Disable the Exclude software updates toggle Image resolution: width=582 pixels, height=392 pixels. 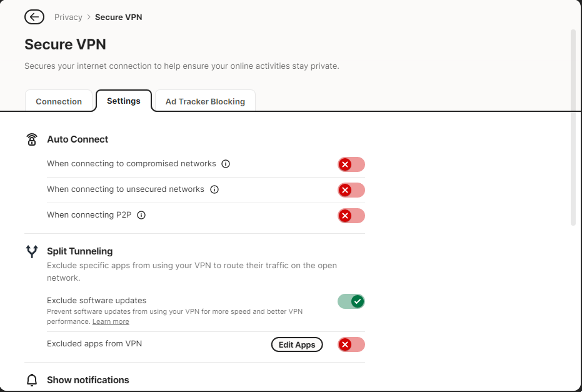tap(351, 301)
